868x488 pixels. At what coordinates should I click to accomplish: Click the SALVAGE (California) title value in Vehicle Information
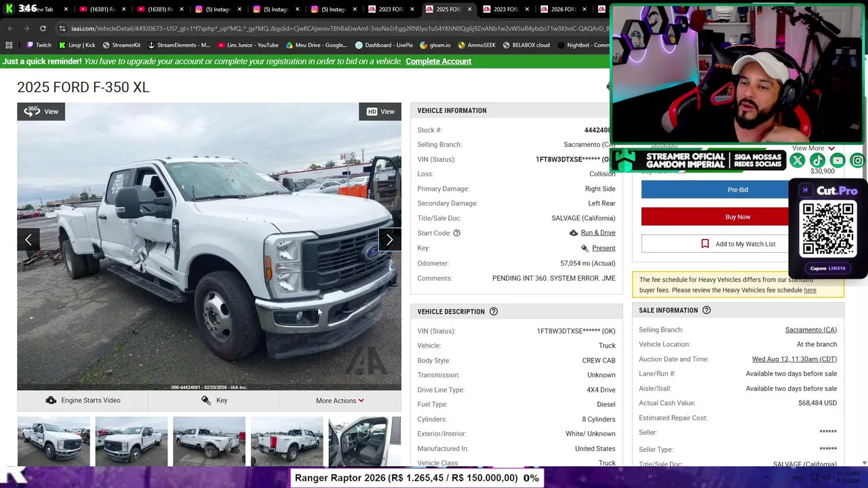pos(583,218)
